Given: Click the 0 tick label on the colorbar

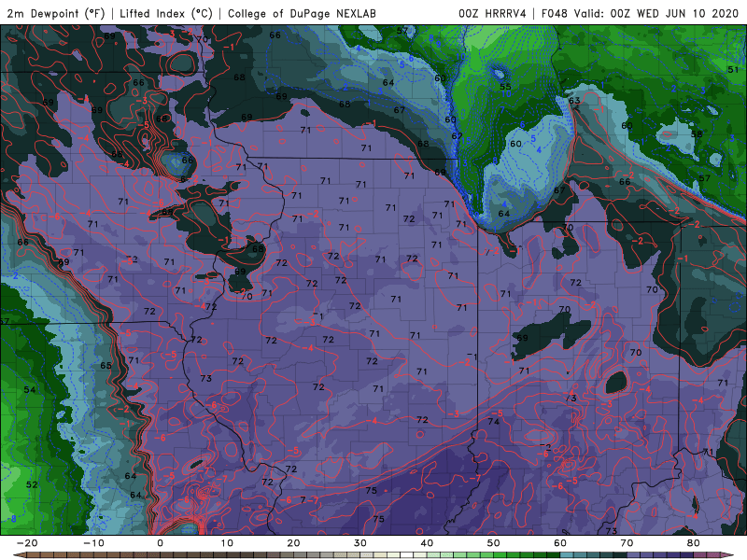Looking at the screenshot, I should pos(160,543).
